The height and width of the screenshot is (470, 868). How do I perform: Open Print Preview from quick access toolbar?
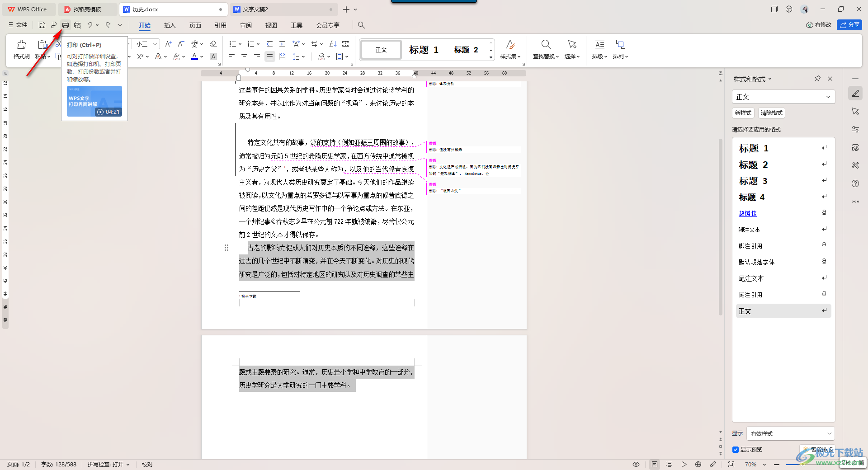[x=77, y=25]
